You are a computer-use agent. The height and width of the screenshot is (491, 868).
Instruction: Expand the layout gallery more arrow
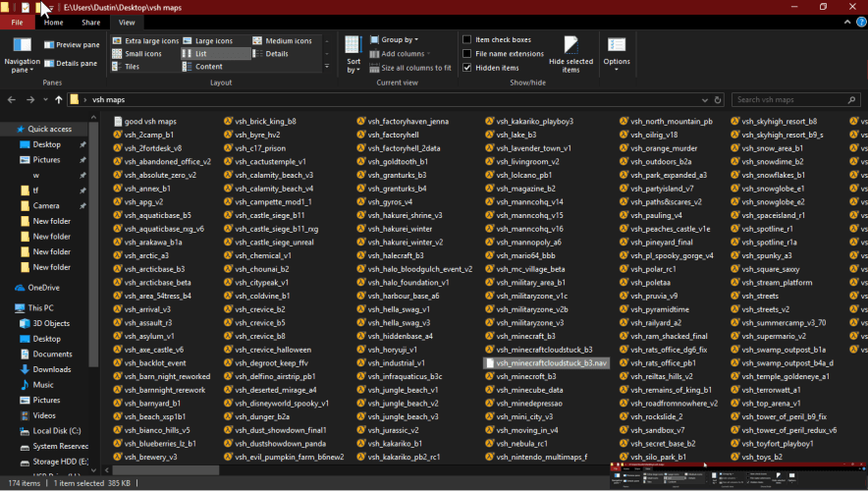(327, 67)
